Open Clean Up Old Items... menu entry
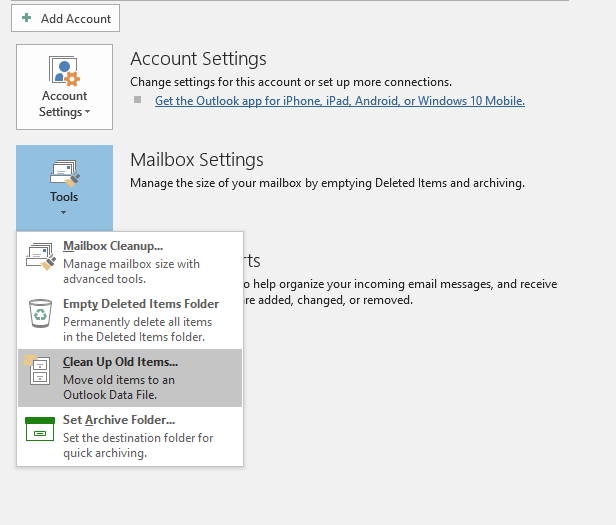Viewport: 616px width, 525px height. [120, 362]
